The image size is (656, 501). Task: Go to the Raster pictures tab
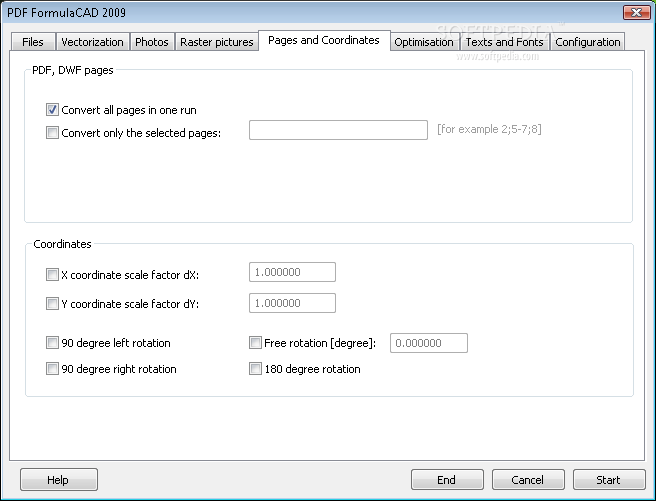(x=217, y=42)
